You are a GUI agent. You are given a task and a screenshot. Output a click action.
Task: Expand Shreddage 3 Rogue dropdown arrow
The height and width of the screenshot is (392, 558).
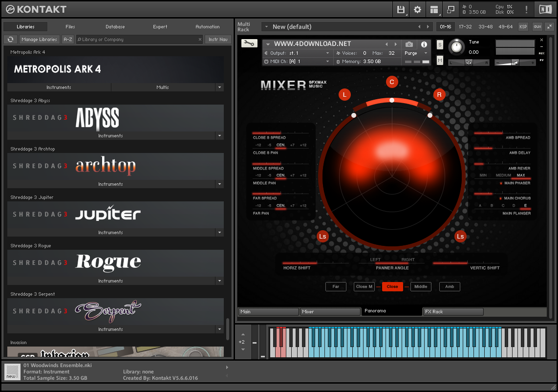click(x=219, y=281)
